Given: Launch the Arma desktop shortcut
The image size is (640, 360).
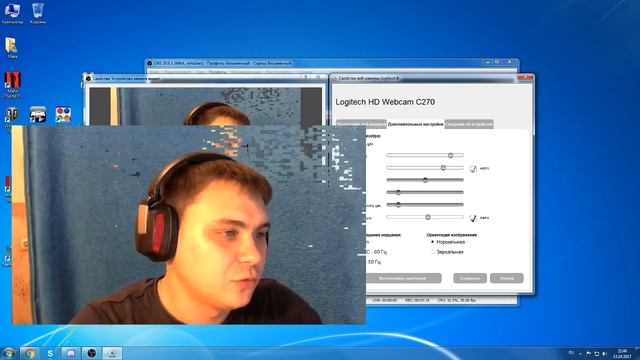Looking at the screenshot, I should (x=38, y=115).
